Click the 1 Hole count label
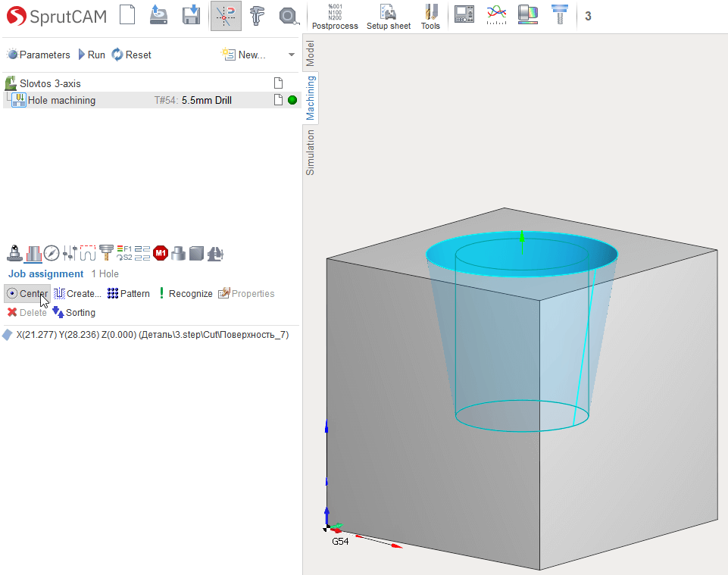The width and height of the screenshot is (728, 575). point(105,274)
